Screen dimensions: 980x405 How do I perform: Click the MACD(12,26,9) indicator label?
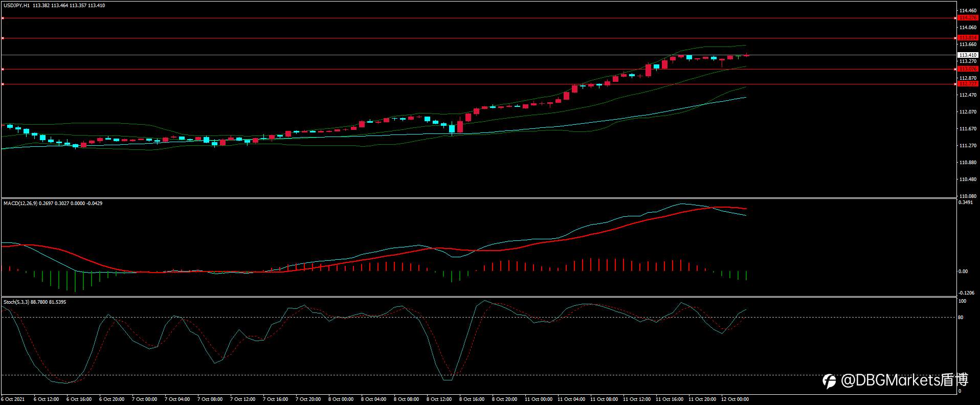coord(18,203)
